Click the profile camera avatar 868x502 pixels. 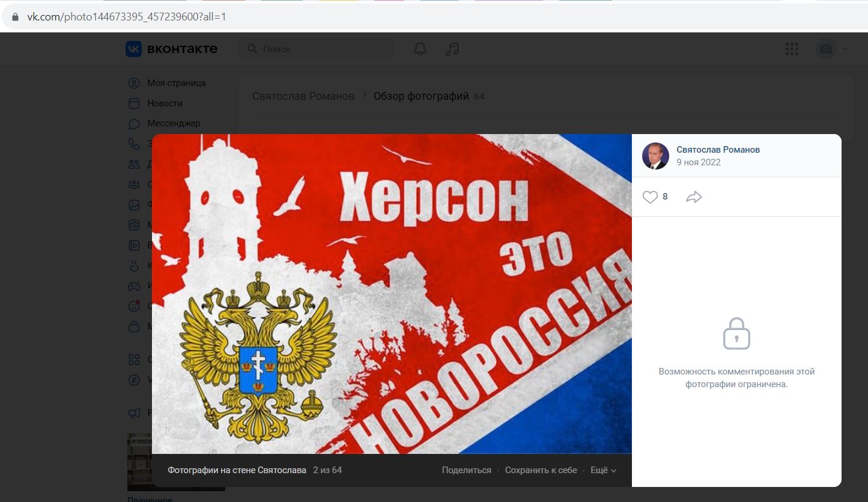pos(826,49)
